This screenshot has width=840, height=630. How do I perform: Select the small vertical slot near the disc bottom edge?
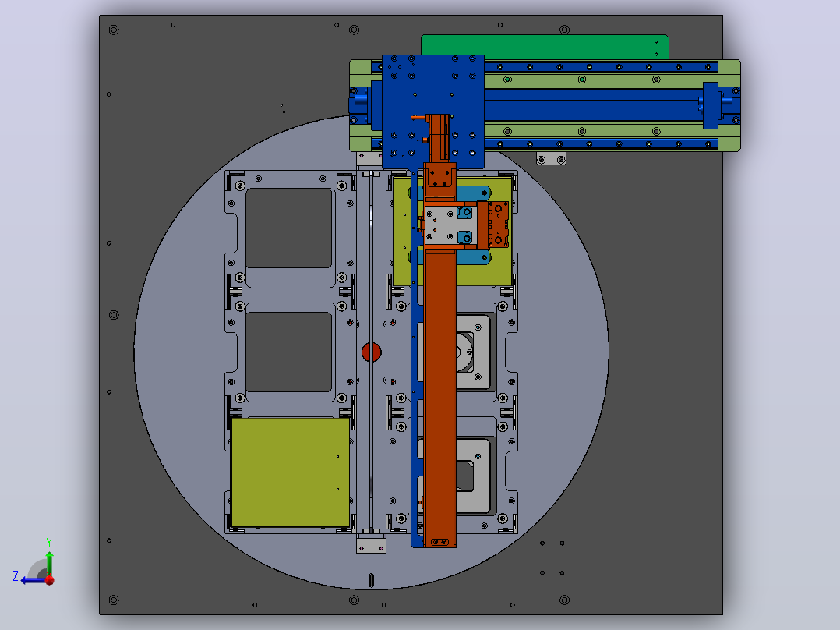pyautogui.click(x=371, y=579)
